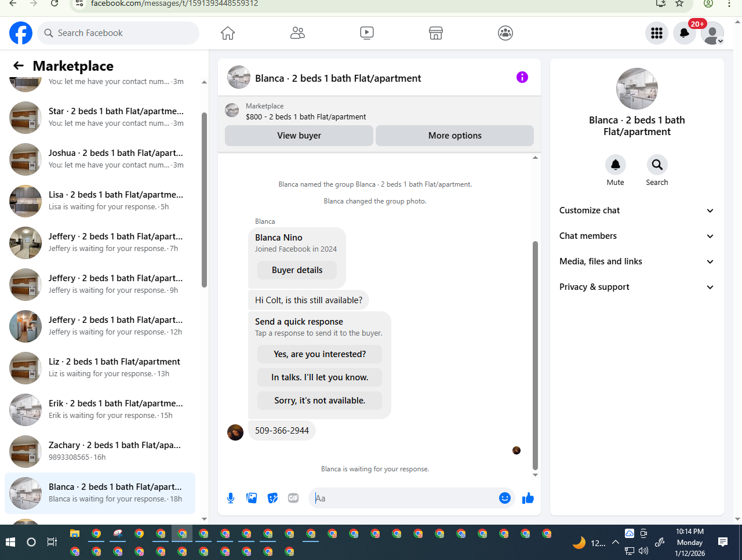
Task: Send a thumbs-up like
Action: 528,498
